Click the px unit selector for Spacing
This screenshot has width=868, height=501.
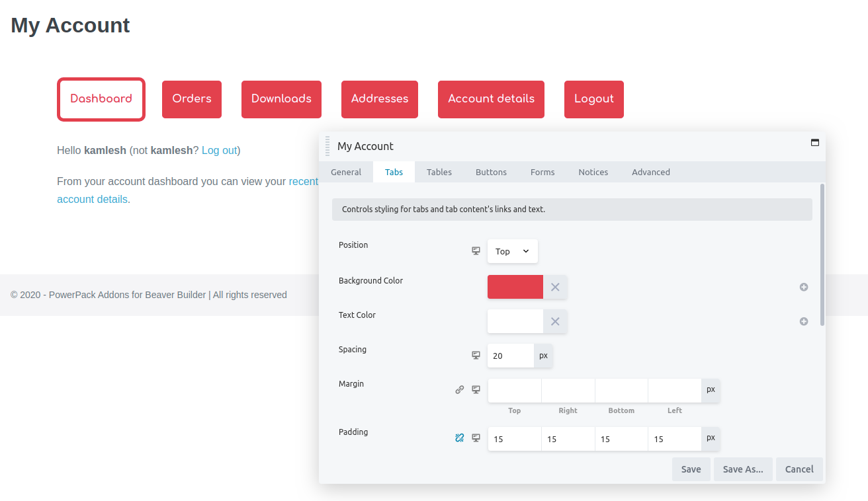pos(542,355)
